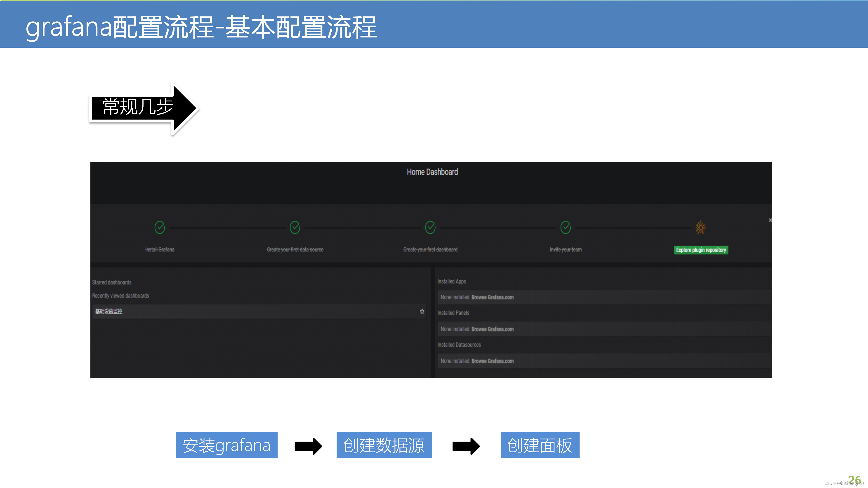868x488 pixels.
Task: Click the data source step checkmark icon
Action: tap(295, 227)
